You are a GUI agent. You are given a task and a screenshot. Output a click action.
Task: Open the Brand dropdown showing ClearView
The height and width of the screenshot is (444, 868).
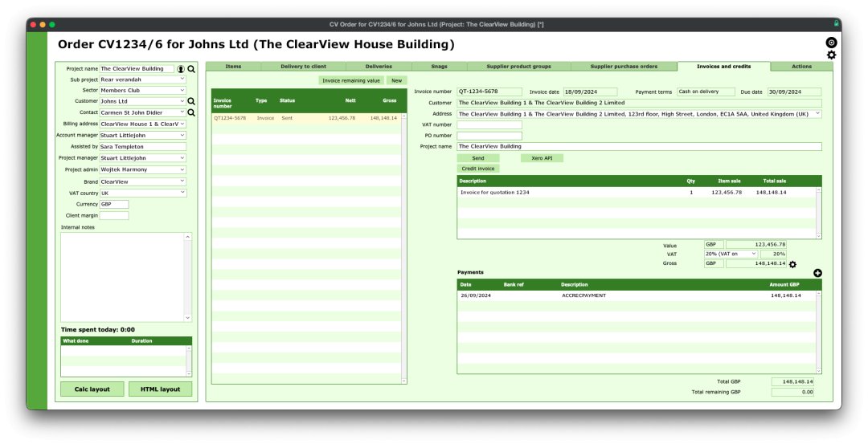pyautogui.click(x=182, y=181)
